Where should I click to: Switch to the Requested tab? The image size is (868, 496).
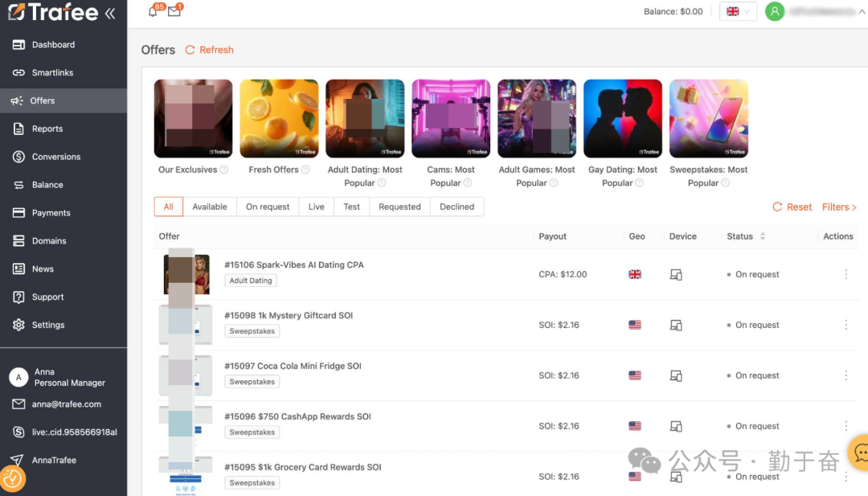coord(399,207)
